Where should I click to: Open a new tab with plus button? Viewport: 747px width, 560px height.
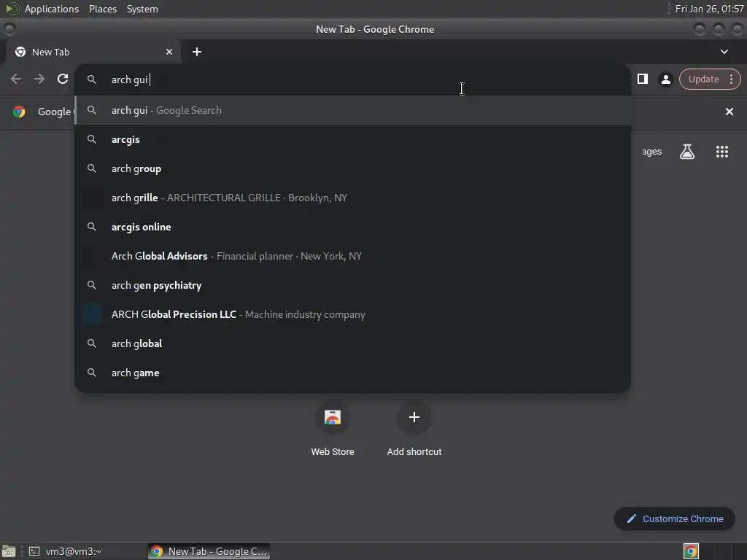(x=197, y=52)
